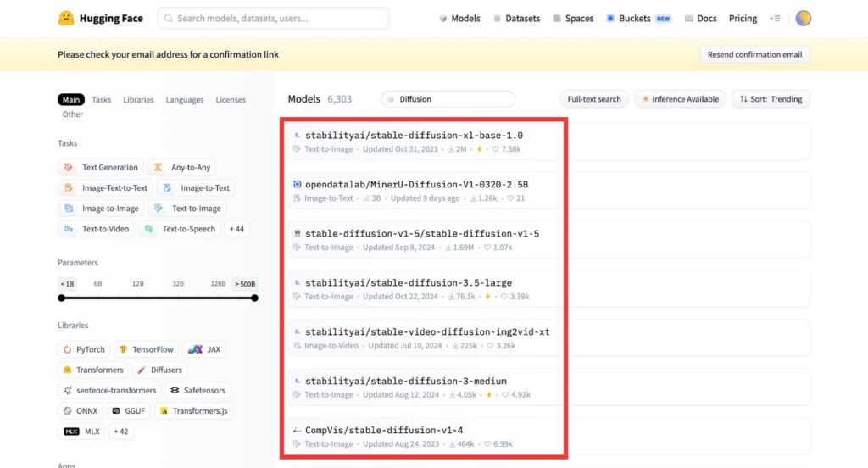
Task: Expand the +42 more libraries list
Action: click(x=120, y=432)
